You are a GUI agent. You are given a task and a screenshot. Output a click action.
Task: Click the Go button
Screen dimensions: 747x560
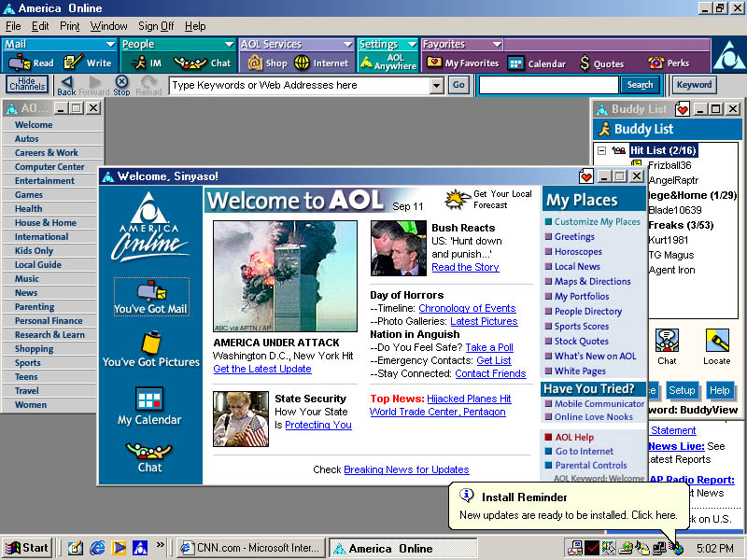tap(458, 85)
